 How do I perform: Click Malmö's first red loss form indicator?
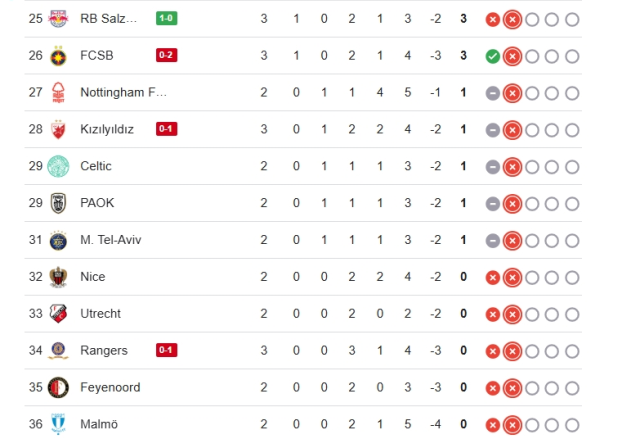(x=493, y=424)
